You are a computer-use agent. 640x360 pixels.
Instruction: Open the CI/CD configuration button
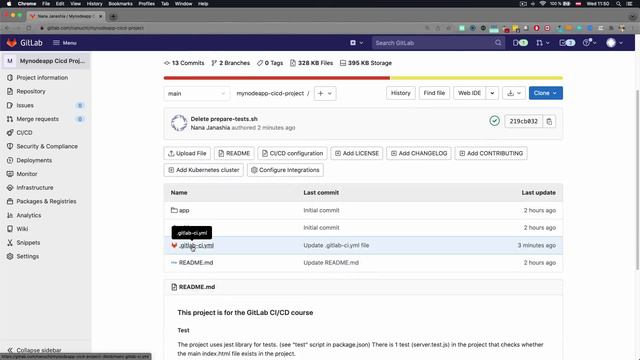(x=292, y=153)
